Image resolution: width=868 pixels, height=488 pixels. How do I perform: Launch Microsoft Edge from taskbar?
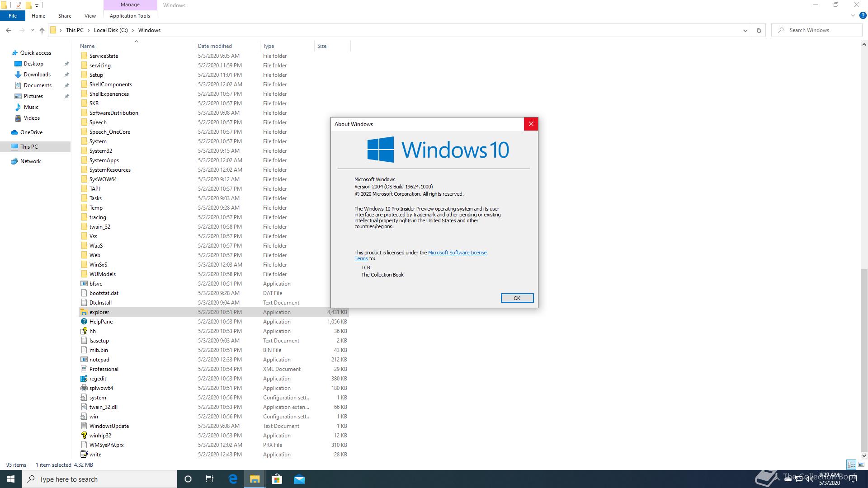click(x=233, y=479)
